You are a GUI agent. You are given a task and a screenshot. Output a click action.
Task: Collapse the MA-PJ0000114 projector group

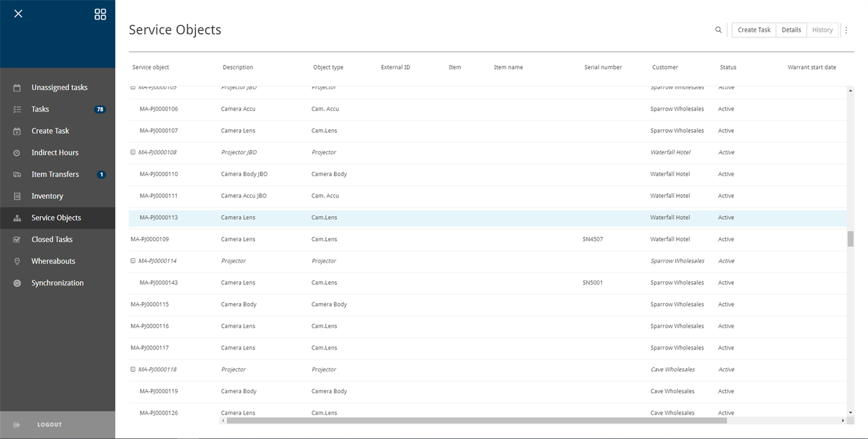point(132,261)
